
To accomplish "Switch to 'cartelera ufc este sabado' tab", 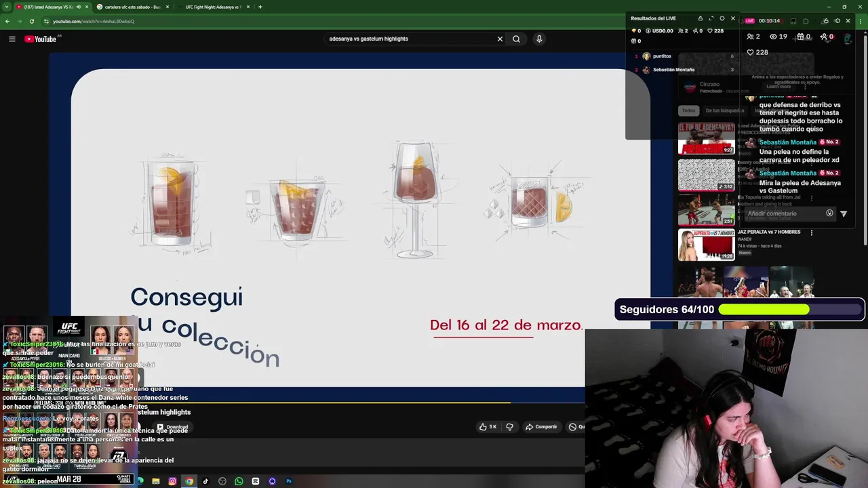I will (132, 7).
